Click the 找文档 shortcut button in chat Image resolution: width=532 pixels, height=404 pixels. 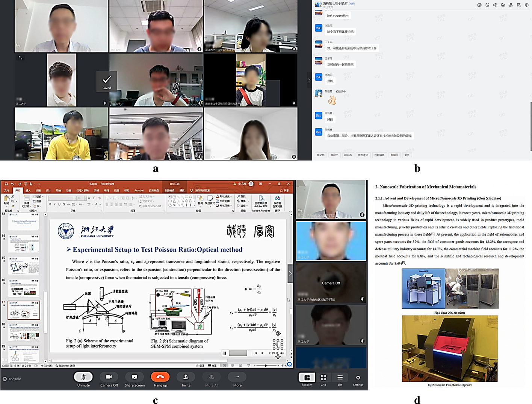(x=320, y=155)
